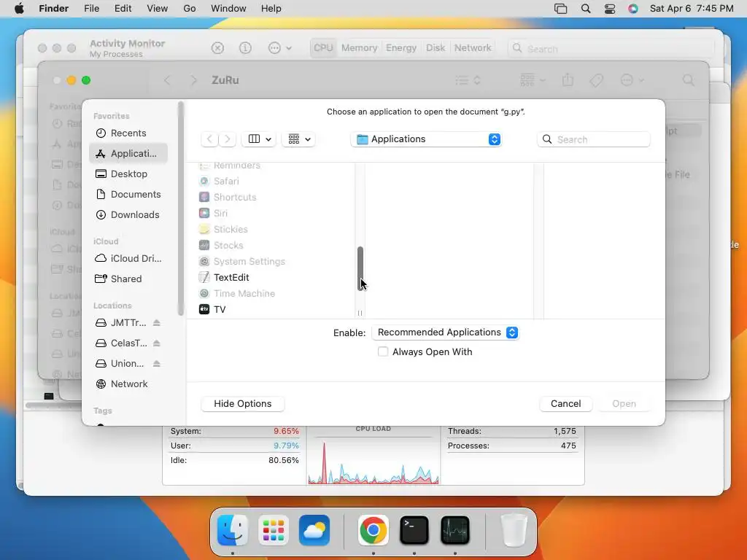Click Activity Monitor's stop process icon

click(x=217, y=48)
